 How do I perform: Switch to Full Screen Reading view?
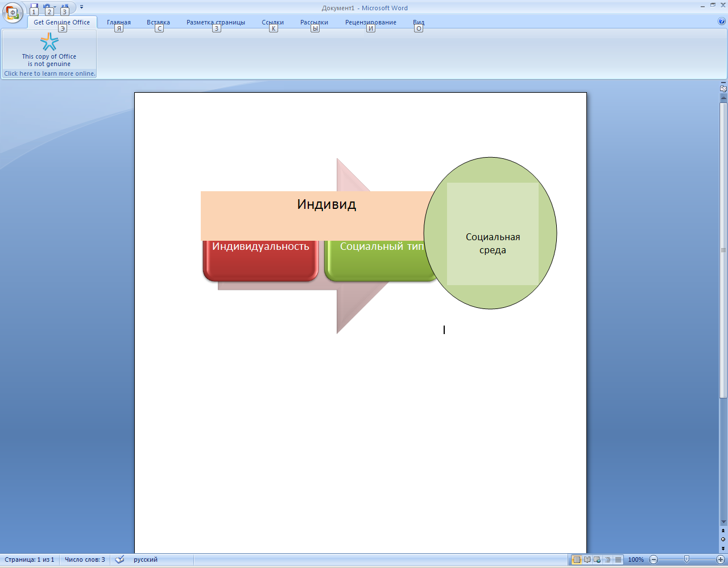[587, 559]
